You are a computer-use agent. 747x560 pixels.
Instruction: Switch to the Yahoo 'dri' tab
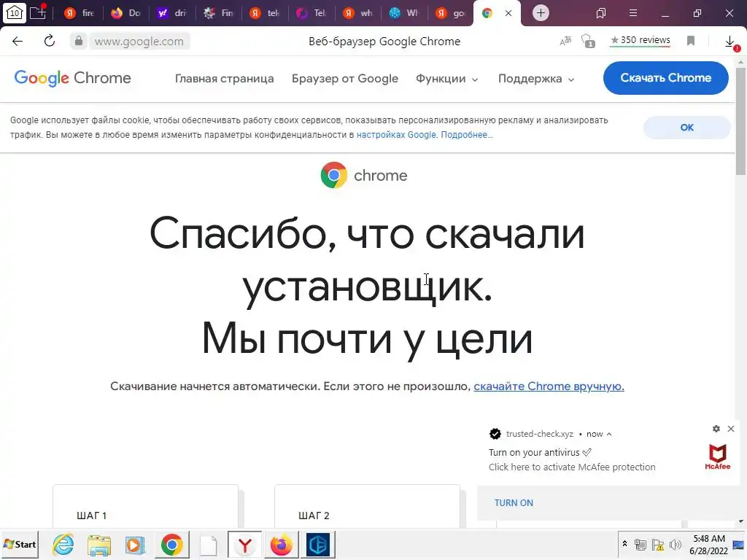point(172,13)
